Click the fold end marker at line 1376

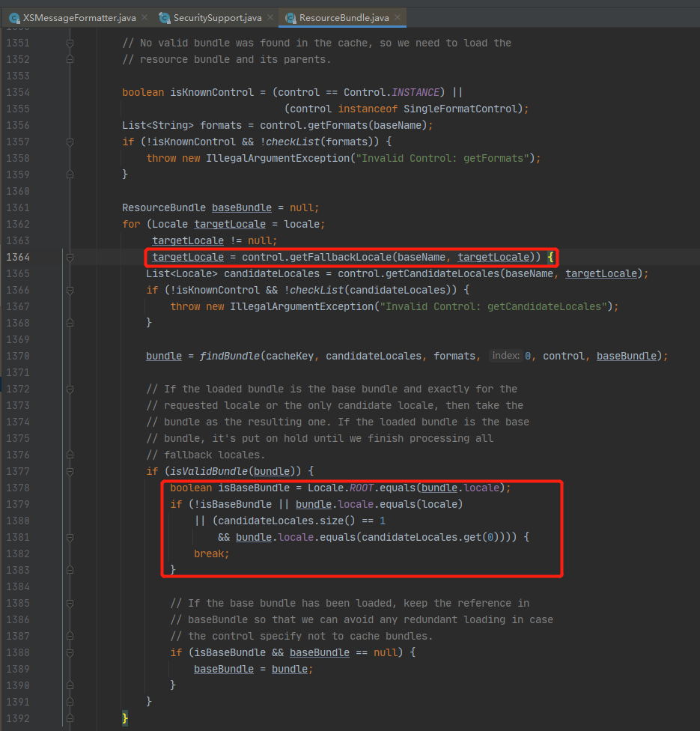tap(70, 455)
